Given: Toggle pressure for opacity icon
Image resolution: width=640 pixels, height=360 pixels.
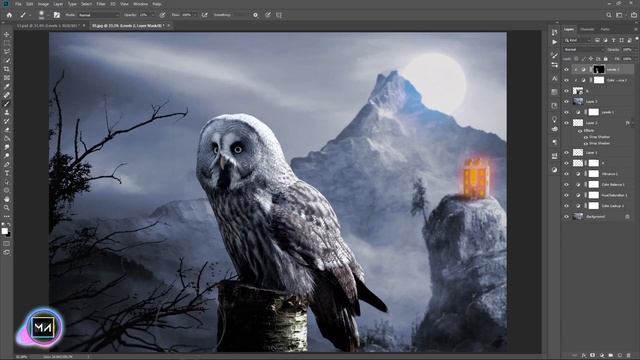Looking at the screenshot, I should pos(162,15).
